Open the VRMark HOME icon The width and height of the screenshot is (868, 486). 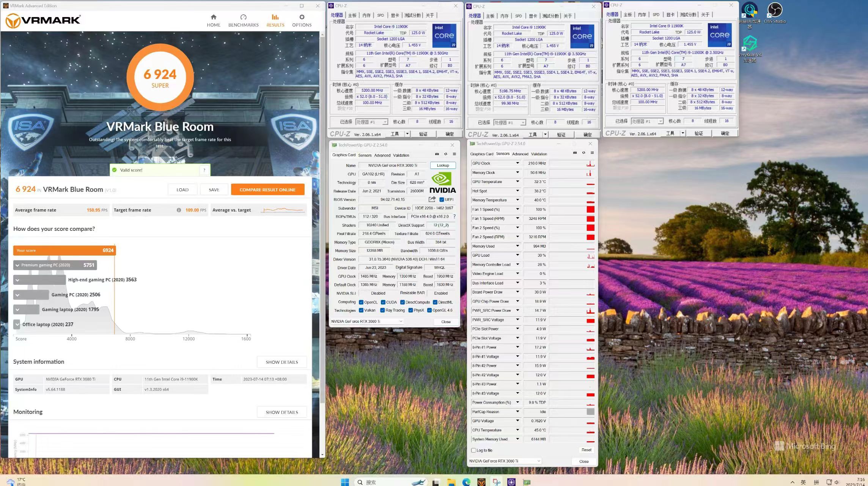coord(214,17)
